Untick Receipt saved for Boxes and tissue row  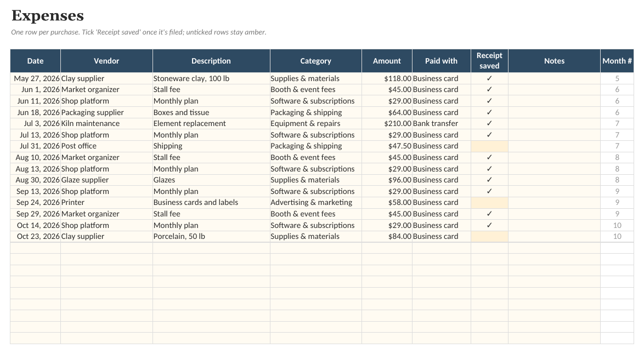489,112
